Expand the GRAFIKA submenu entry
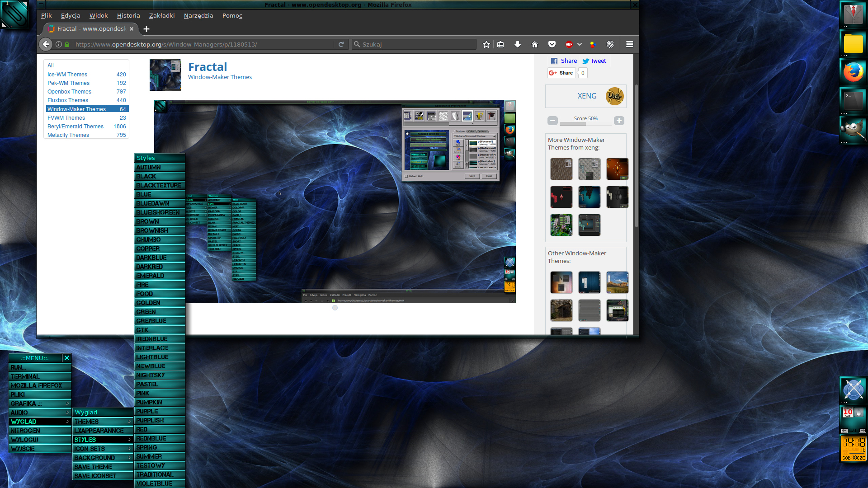The height and width of the screenshot is (488, 868). coord(40,404)
